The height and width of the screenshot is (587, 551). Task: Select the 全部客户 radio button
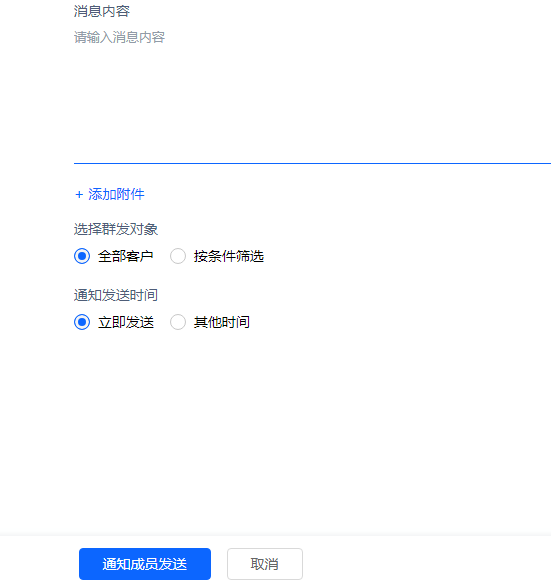(x=82, y=256)
